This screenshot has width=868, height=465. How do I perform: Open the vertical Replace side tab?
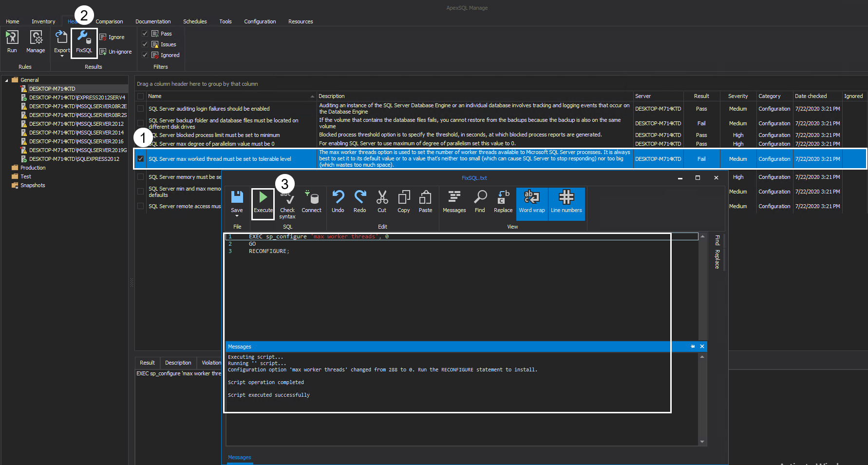717,259
